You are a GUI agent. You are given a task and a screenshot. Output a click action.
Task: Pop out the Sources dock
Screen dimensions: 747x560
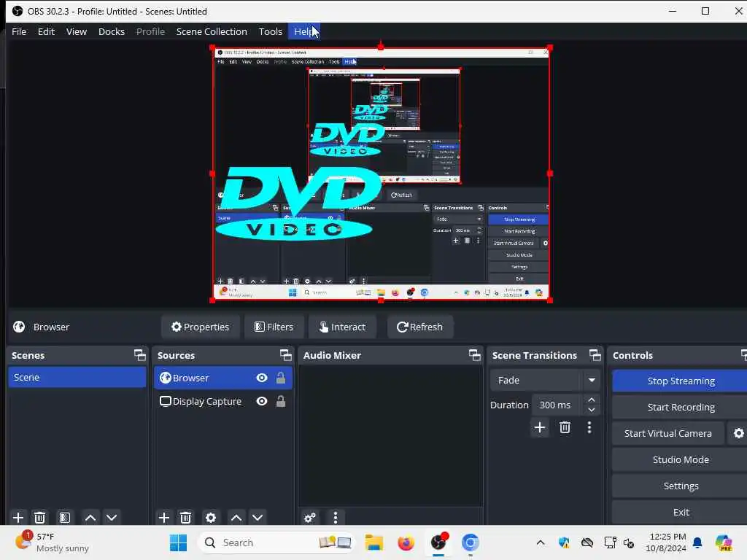pos(285,355)
